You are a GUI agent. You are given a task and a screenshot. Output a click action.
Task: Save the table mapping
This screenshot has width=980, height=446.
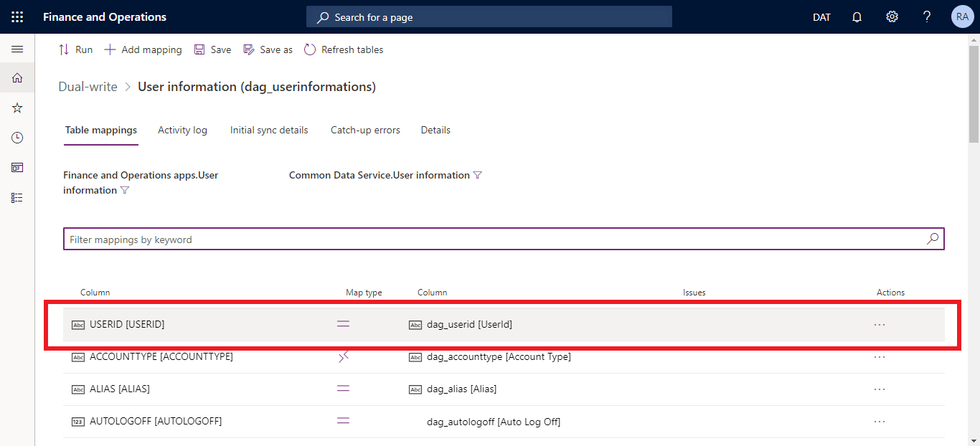click(x=213, y=49)
